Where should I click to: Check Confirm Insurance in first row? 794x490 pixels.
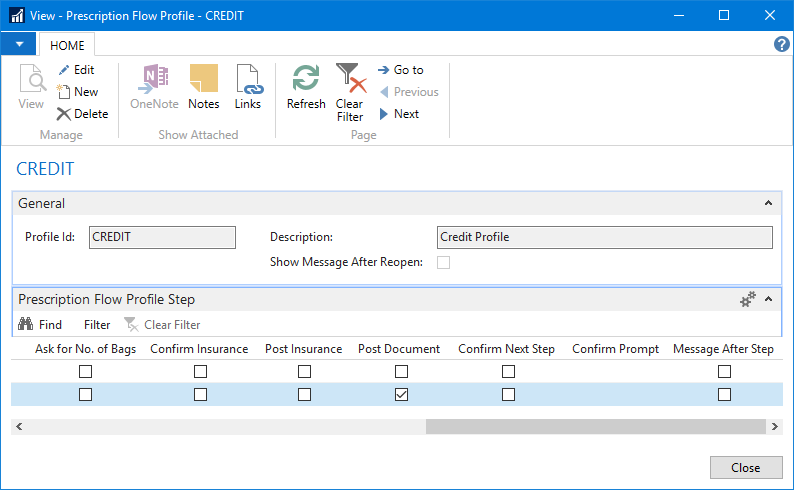coord(200,371)
